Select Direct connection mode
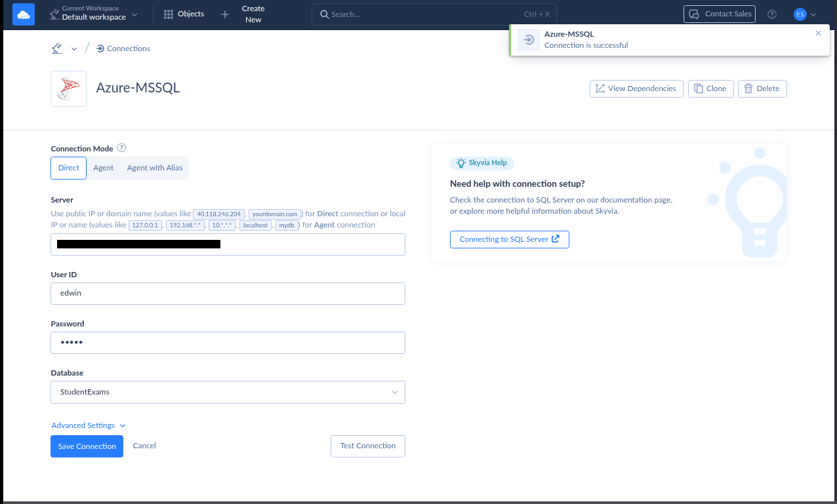 tap(69, 168)
